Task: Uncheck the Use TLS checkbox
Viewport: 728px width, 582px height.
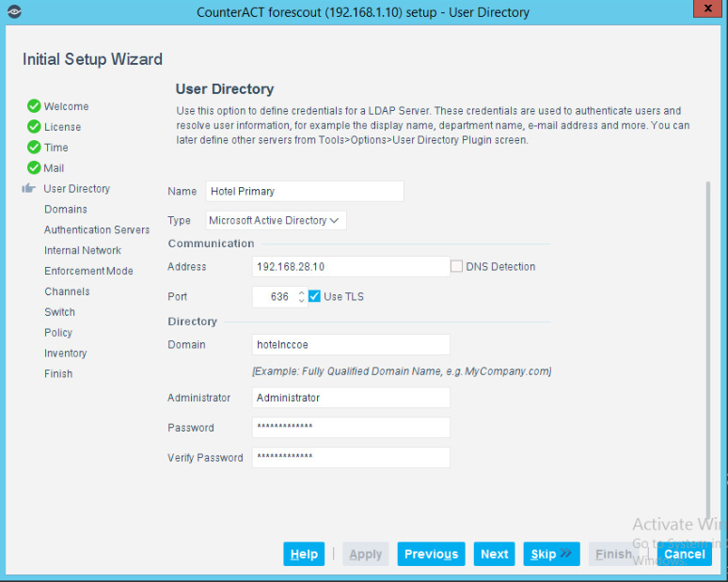Action: [314, 296]
